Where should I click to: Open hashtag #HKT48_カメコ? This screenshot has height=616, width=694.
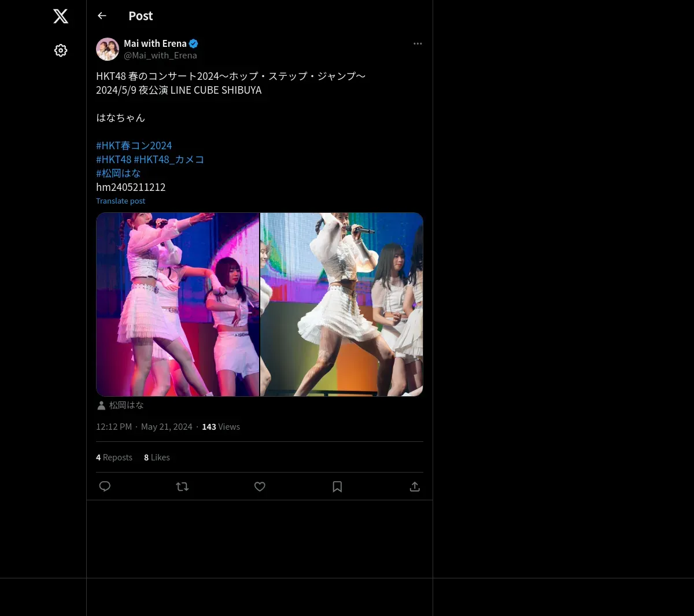tap(169, 160)
